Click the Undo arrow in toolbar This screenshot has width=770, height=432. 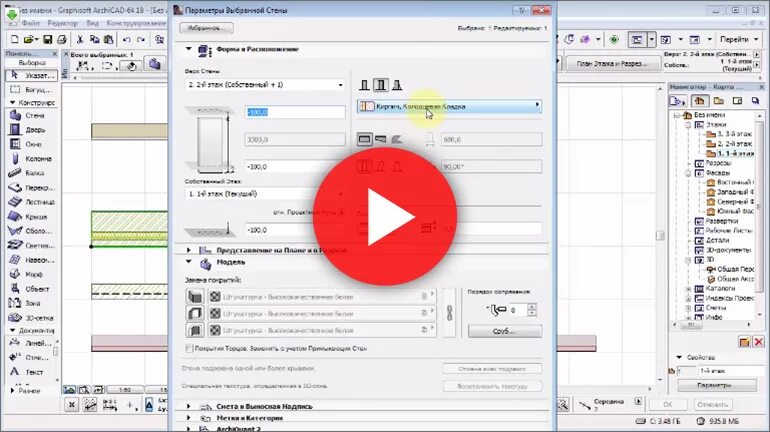[127, 39]
